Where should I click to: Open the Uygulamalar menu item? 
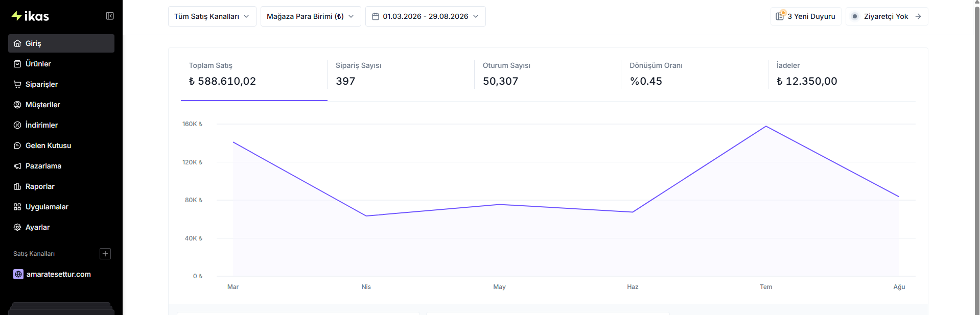[x=61, y=207]
